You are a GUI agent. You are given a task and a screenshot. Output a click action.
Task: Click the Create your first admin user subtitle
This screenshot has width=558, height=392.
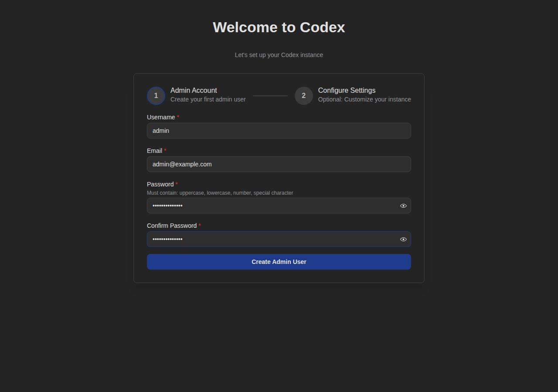point(208,99)
